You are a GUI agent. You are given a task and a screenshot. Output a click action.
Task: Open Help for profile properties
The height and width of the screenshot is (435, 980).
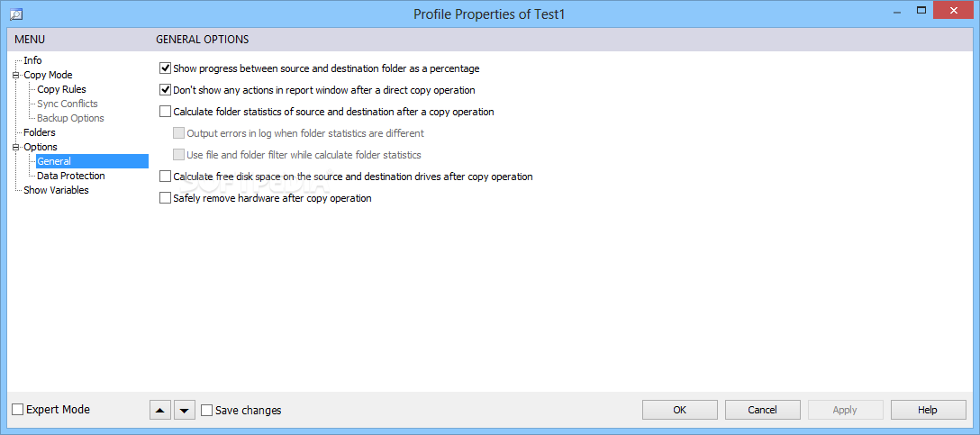click(x=928, y=410)
